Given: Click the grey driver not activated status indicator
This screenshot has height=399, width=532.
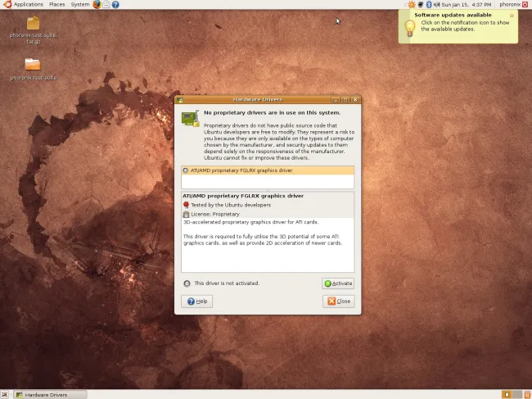Looking at the screenshot, I should (x=187, y=283).
